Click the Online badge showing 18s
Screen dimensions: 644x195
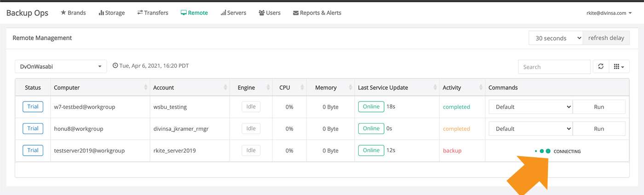(371, 106)
